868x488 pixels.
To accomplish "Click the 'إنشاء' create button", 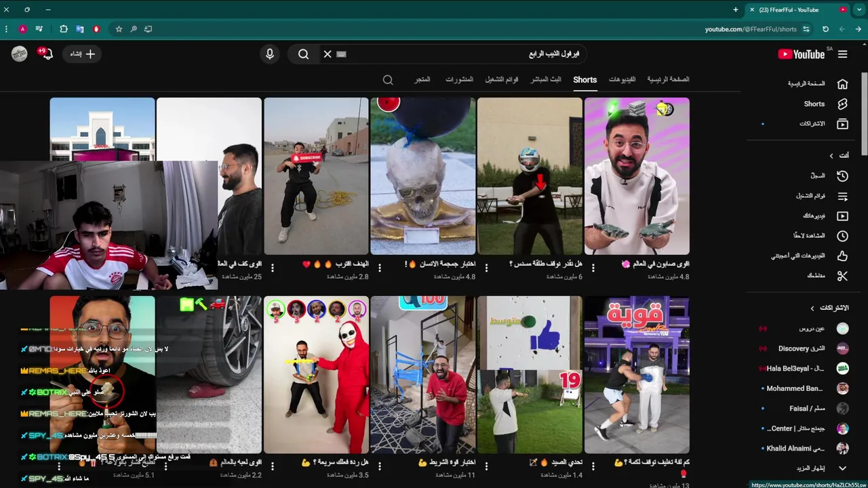I will tap(81, 54).
